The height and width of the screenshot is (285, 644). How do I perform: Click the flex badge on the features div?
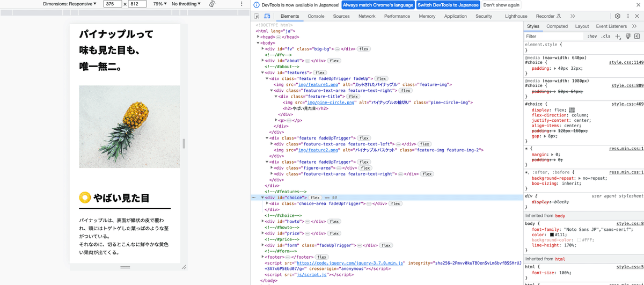pyautogui.click(x=320, y=72)
